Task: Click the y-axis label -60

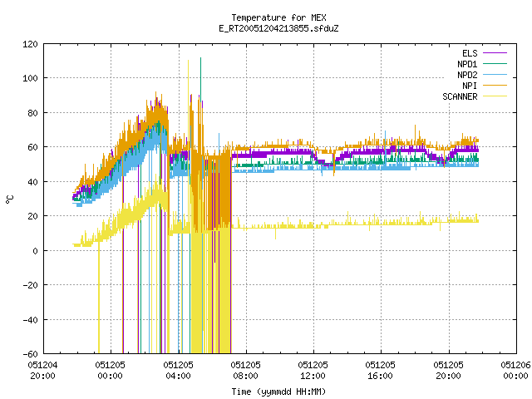Action: 30,354
